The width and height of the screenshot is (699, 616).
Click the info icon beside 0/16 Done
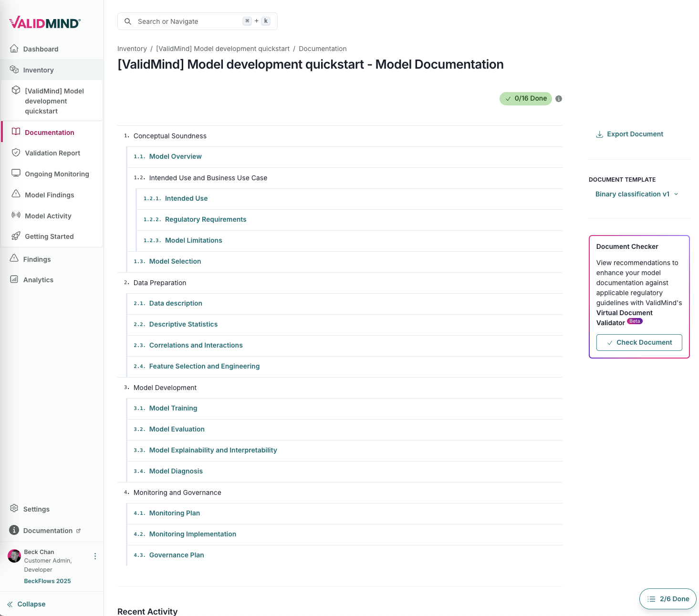tap(559, 99)
